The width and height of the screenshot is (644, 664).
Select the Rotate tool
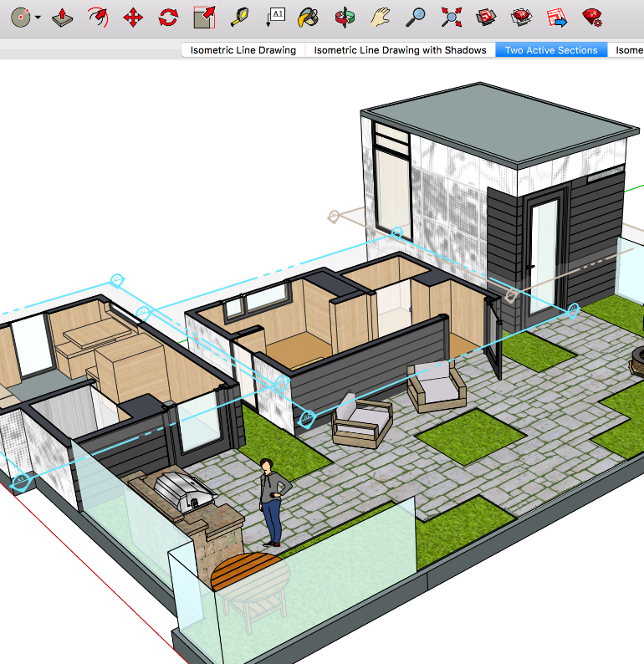point(168,18)
